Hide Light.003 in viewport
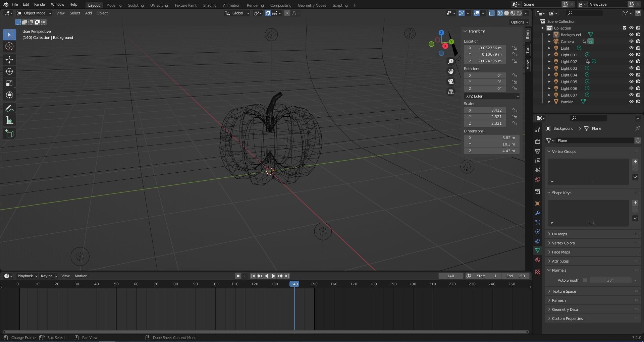The width and height of the screenshot is (644, 342). click(631, 68)
